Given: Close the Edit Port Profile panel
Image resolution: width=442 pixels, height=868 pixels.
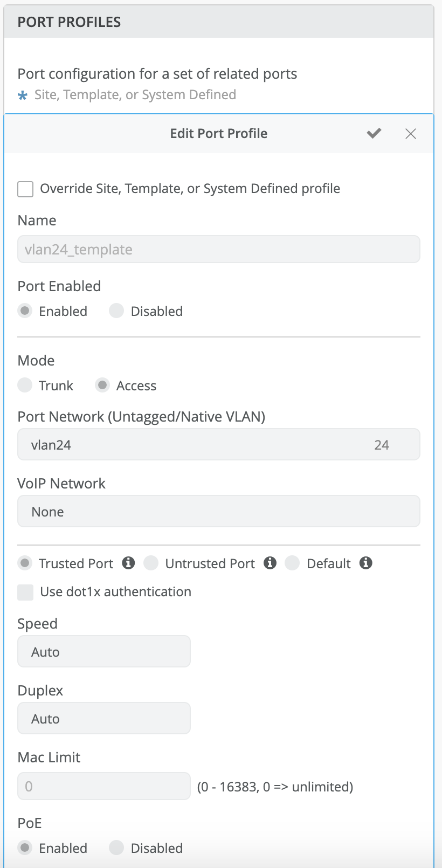Looking at the screenshot, I should pyautogui.click(x=411, y=134).
